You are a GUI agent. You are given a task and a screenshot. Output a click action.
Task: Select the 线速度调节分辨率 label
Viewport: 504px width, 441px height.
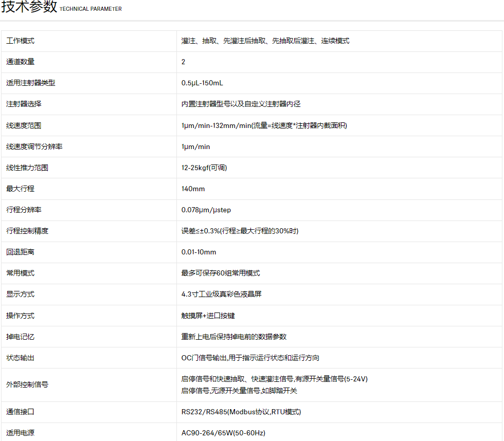tap(34, 146)
